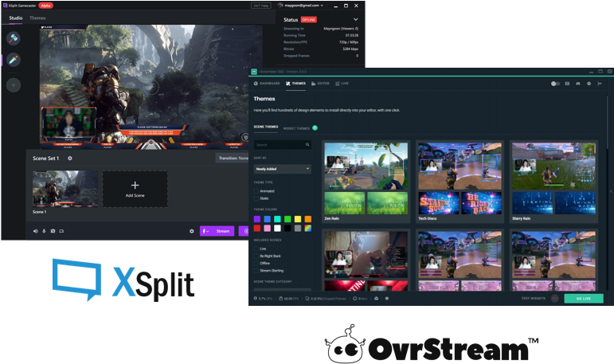Click the Test Widgets button

click(534, 299)
